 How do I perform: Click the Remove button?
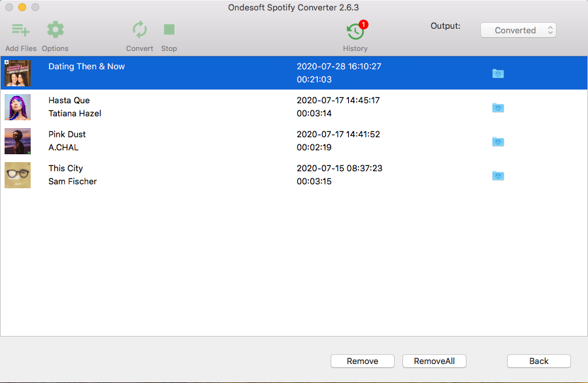(362, 361)
